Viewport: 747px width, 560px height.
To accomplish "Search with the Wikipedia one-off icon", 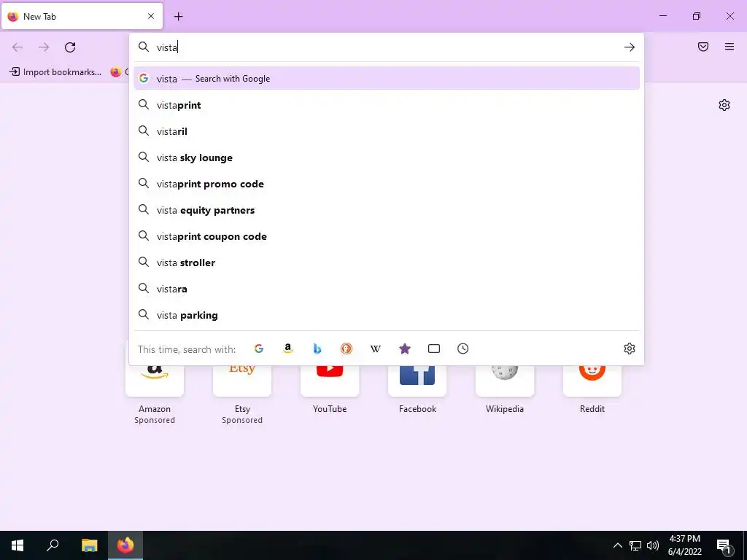I will pyautogui.click(x=376, y=349).
